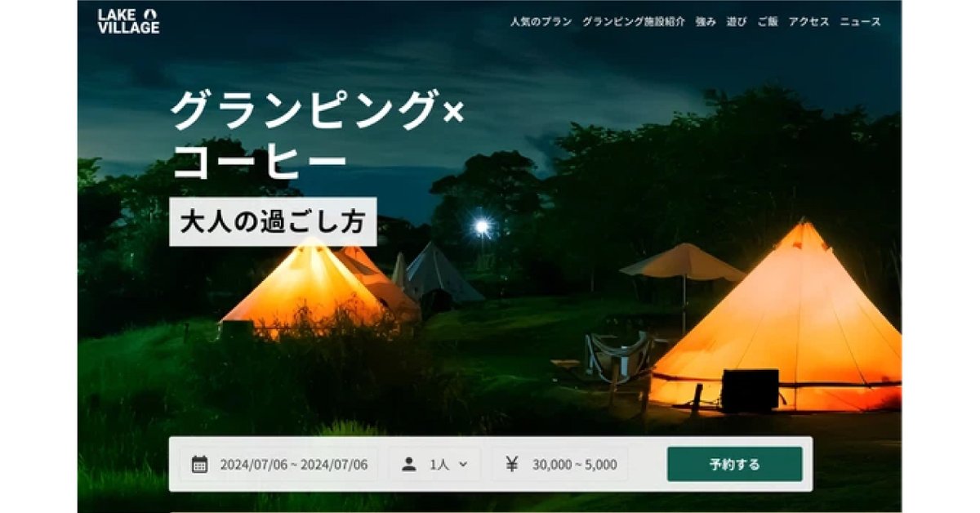The height and width of the screenshot is (513, 980).
Task: Open the 1人 guests dropdown
Action: pos(435,464)
